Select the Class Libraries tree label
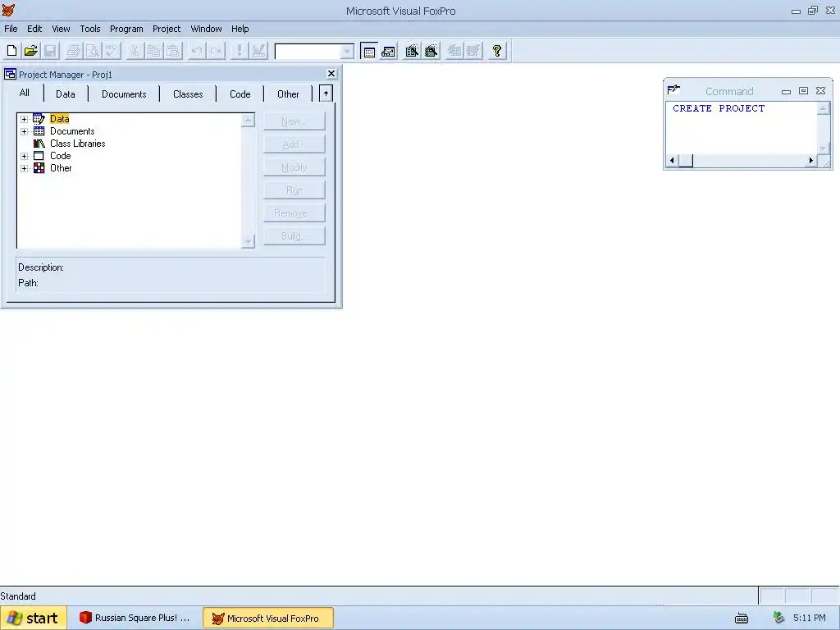Screen dimensions: 840x630 [x=78, y=144]
